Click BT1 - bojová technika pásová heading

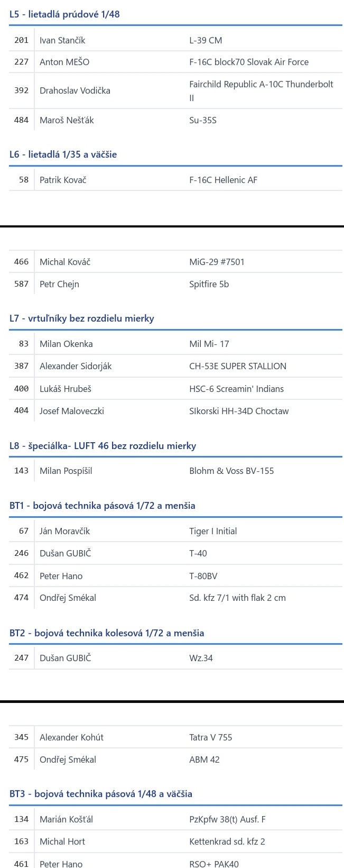pyautogui.click(x=103, y=506)
